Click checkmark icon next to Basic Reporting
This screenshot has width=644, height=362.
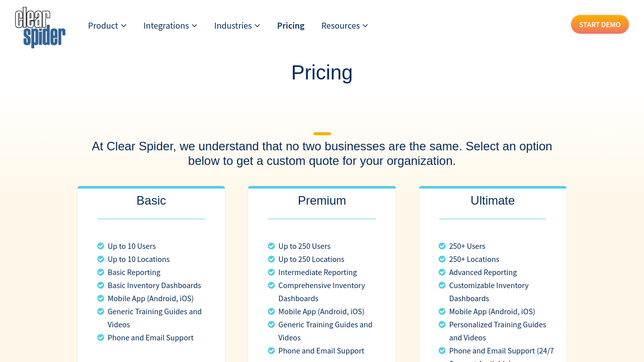101,272
